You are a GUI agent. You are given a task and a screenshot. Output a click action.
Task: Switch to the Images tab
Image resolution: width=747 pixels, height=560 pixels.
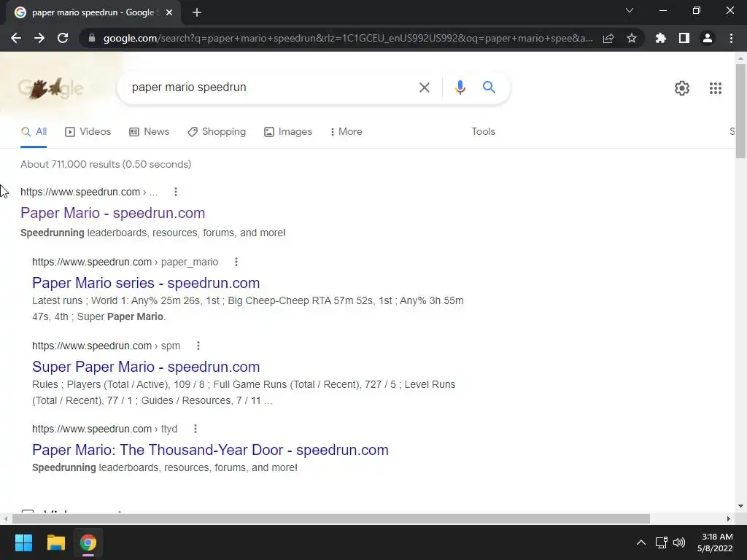click(288, 132)
